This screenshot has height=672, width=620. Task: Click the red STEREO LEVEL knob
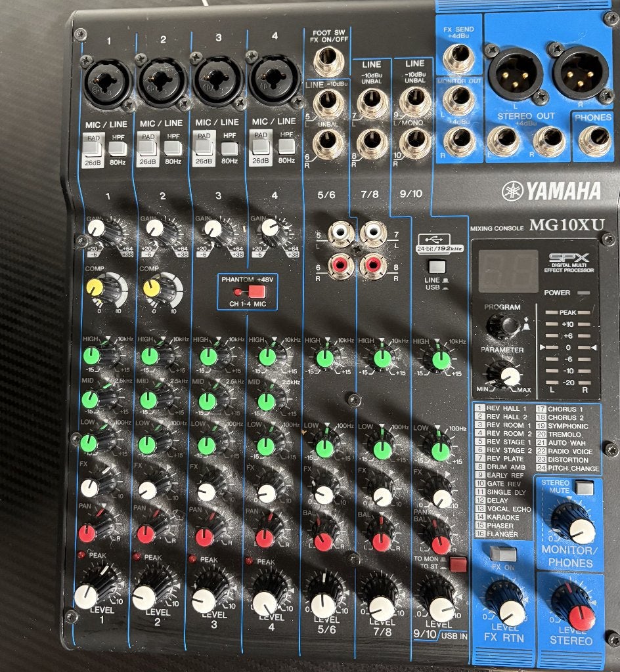tap(582, 618)
